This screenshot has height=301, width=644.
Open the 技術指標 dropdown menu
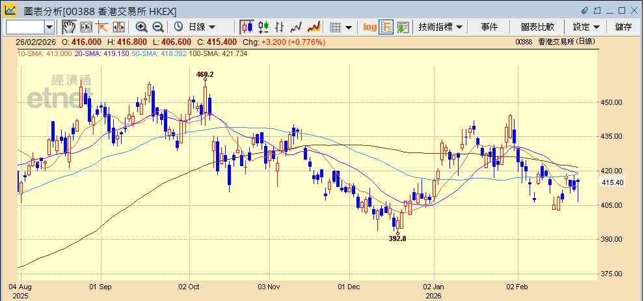(x=440, y=27)
